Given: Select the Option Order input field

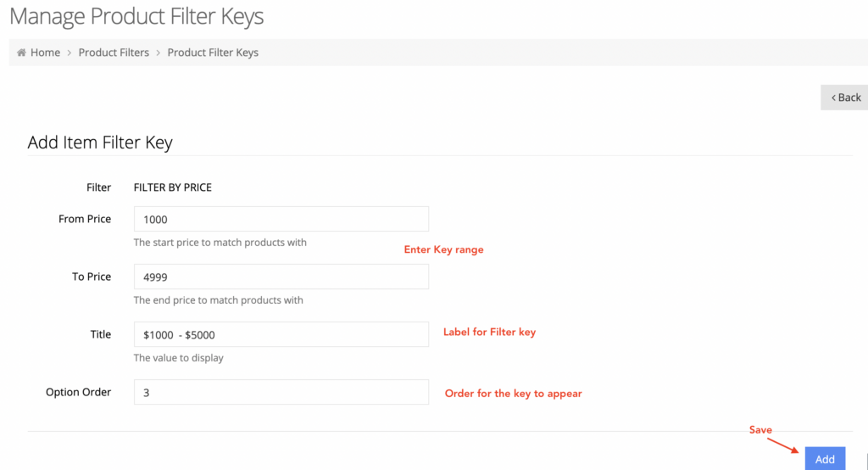Looking at the screenshot, I should tap(281, 392).
